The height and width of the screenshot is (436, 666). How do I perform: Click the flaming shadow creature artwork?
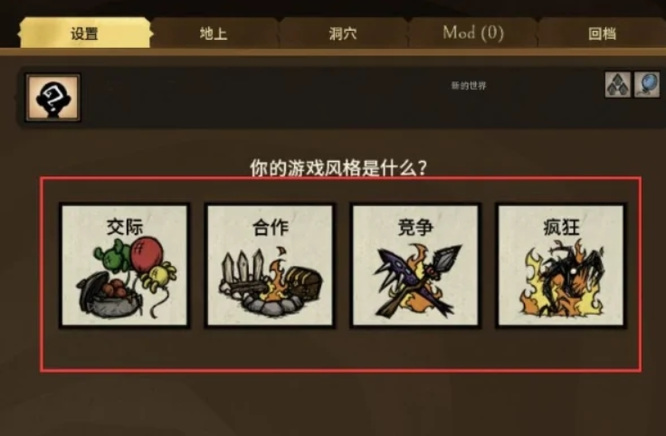[562, 279]
